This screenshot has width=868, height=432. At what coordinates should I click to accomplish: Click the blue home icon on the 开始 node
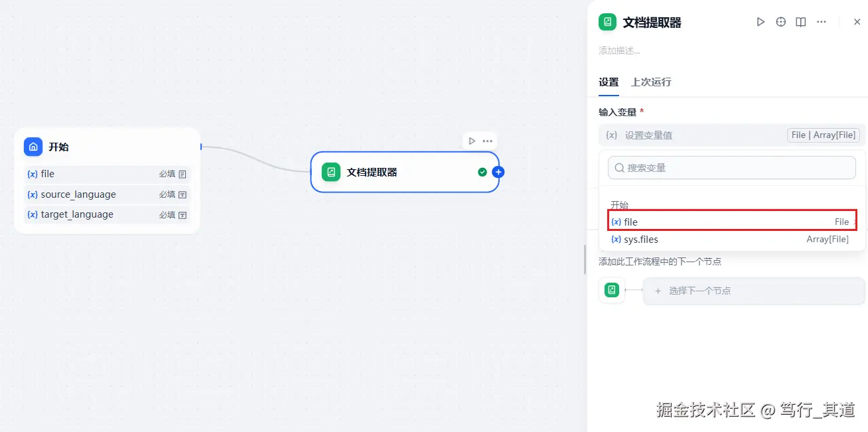pos(33,147)
